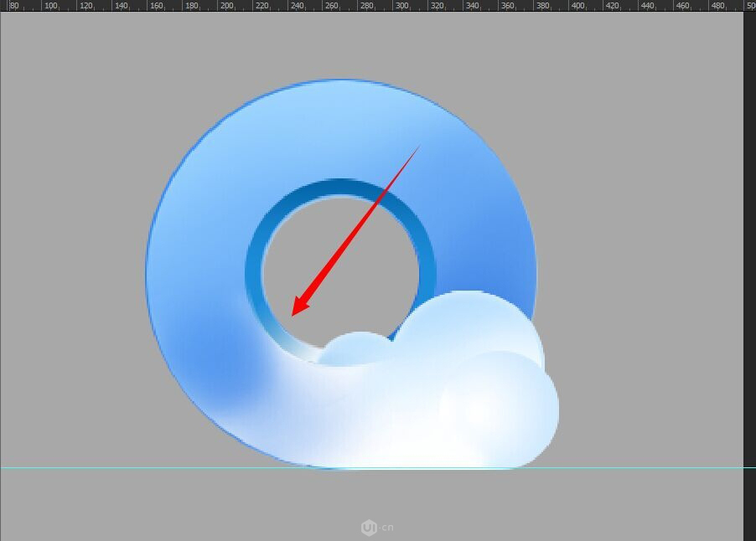
Task: Click the 480 mark on the horizontal ruler
Action: pos(719,5)
